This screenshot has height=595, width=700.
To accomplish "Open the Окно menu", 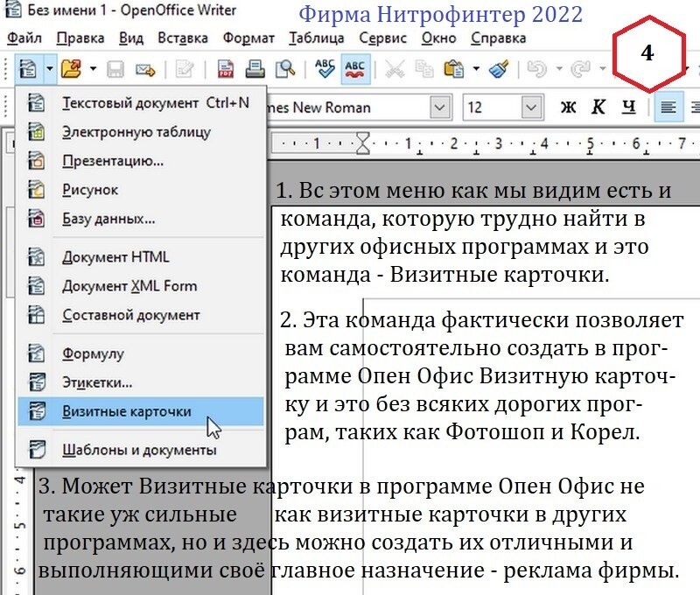I will [438, 38].
